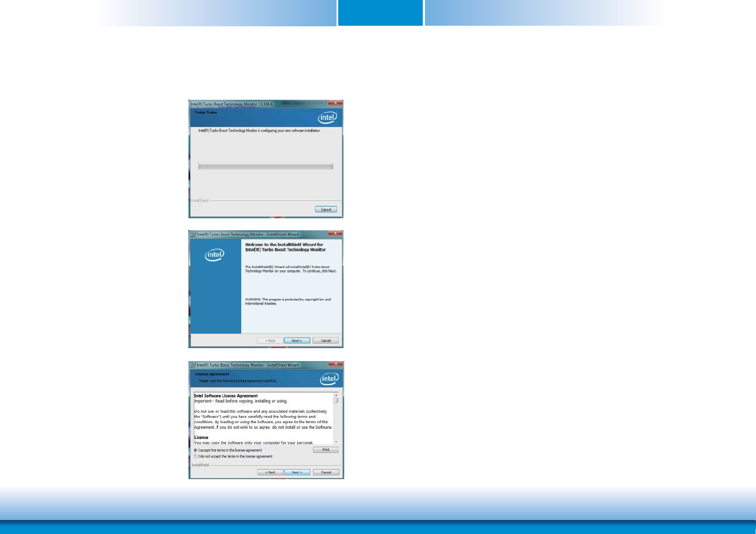Close the License Agreement wizard window
Viewport: 756px width, 534px height.
(x=335, y=364)
